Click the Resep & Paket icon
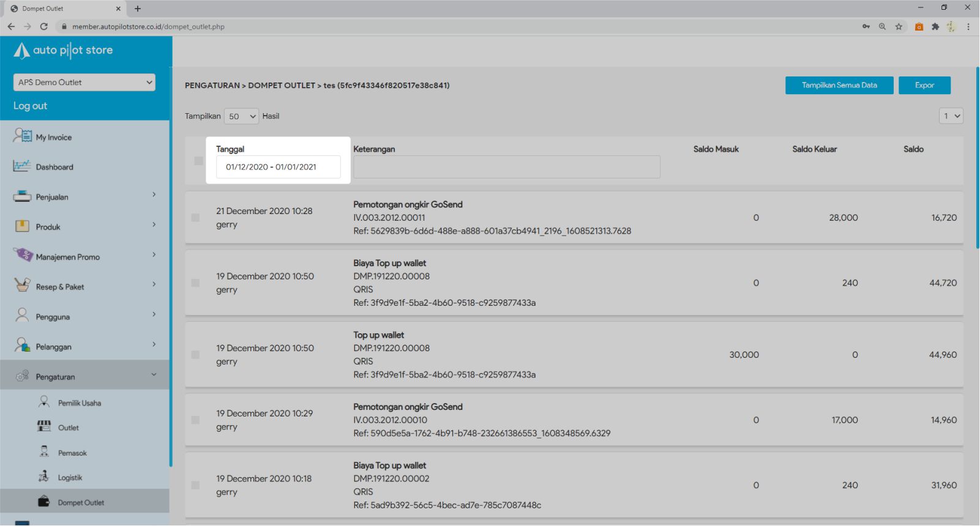Image resolution: width=980 pixels, height=526 pixels. click(22, 285)
